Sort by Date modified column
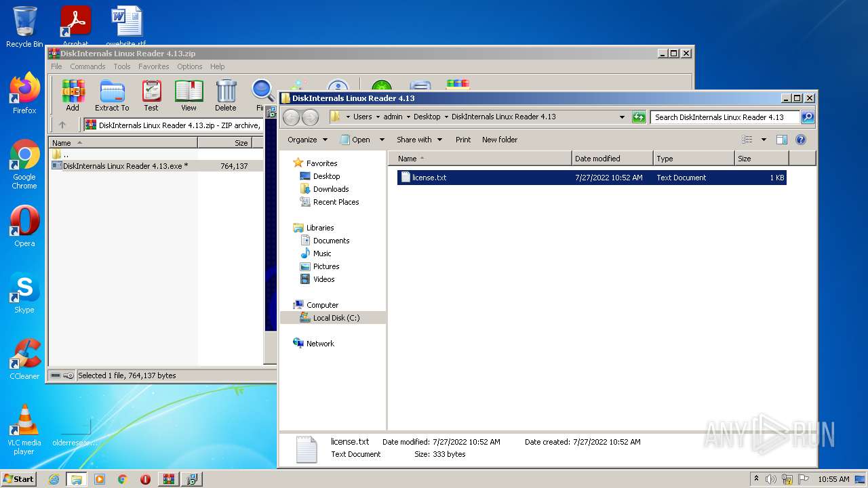The height and width of the screenshot is (488, 868). coord(612,159)
